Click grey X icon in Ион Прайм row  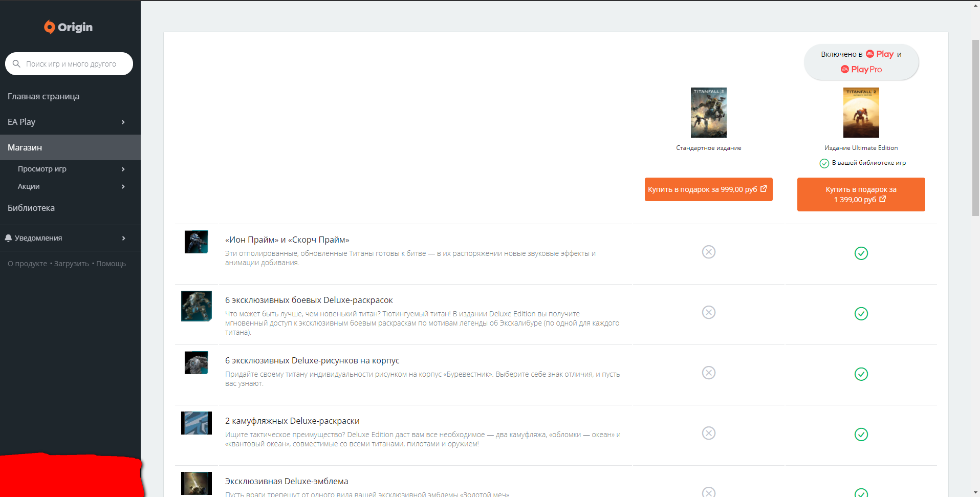(x=709, y=252)
